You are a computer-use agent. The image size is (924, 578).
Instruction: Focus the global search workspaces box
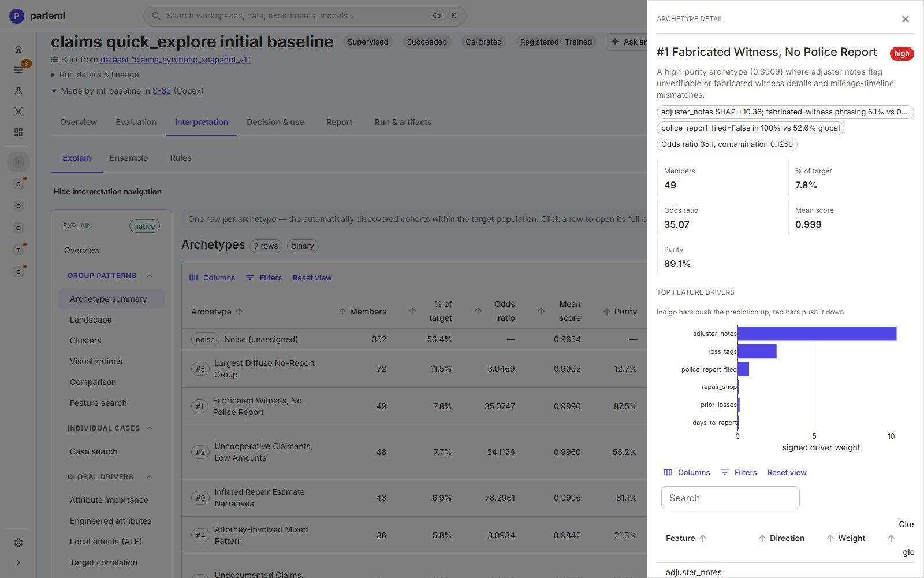coord(304,16)
